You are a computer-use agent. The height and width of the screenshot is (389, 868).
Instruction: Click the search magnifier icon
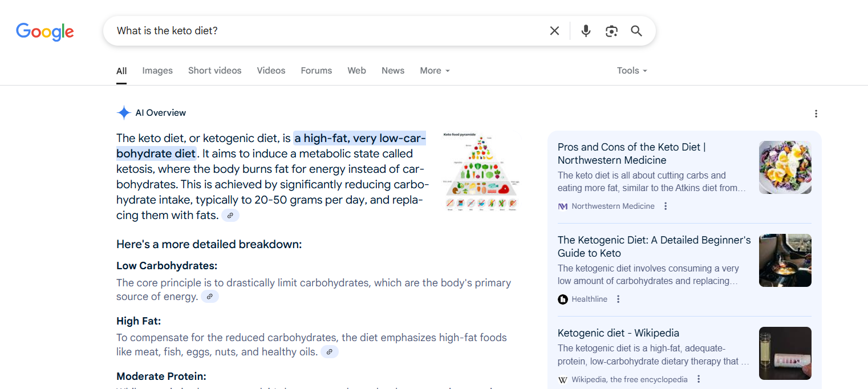[636, 30]
